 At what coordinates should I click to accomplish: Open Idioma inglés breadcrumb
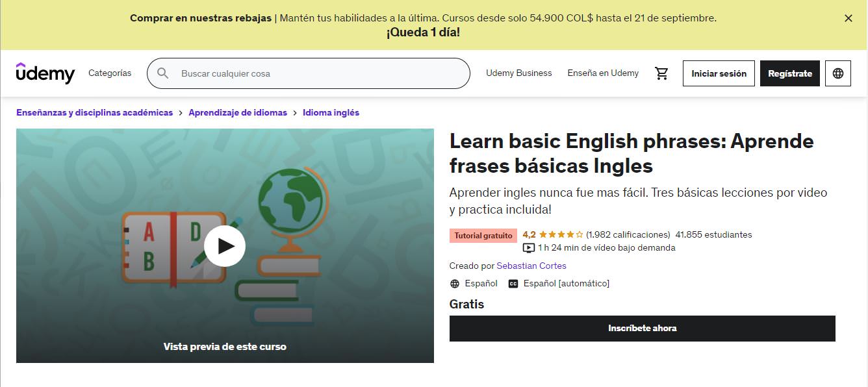click(x=331, y=112)
